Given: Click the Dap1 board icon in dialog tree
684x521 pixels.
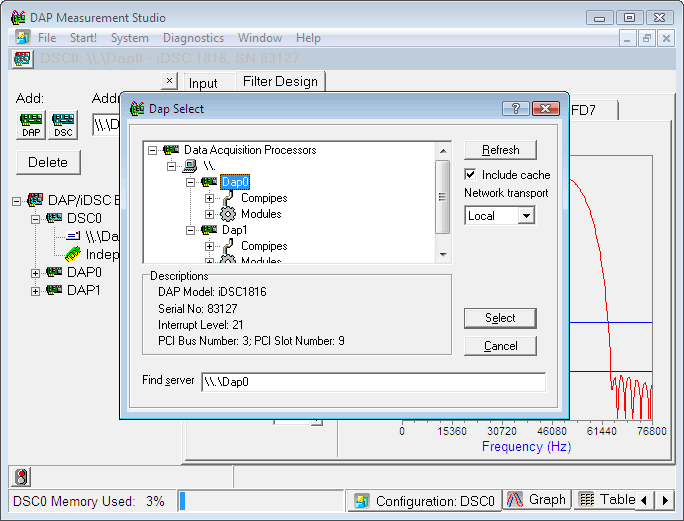Looking at the screenshot, I should 209,230.
